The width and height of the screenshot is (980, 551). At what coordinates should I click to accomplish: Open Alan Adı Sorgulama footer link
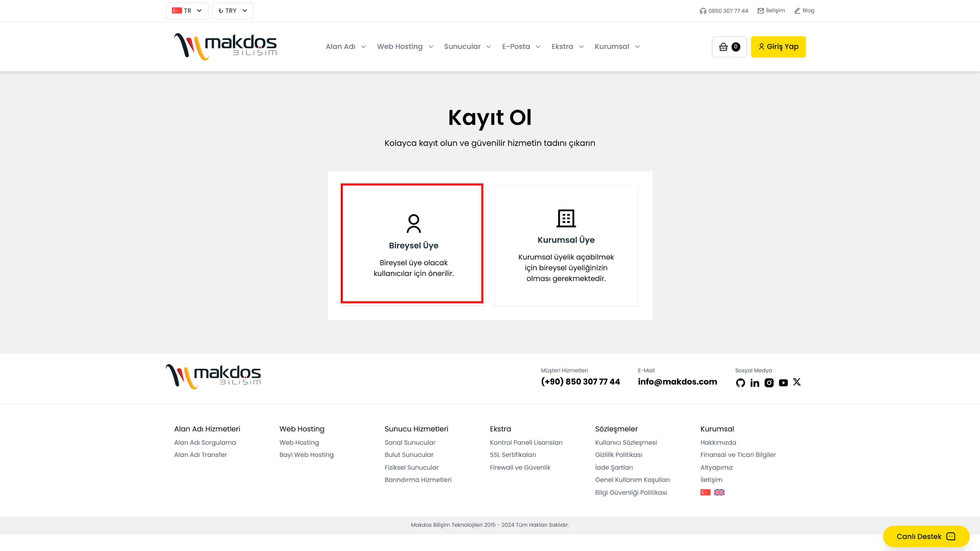click(x=205, y=443)
